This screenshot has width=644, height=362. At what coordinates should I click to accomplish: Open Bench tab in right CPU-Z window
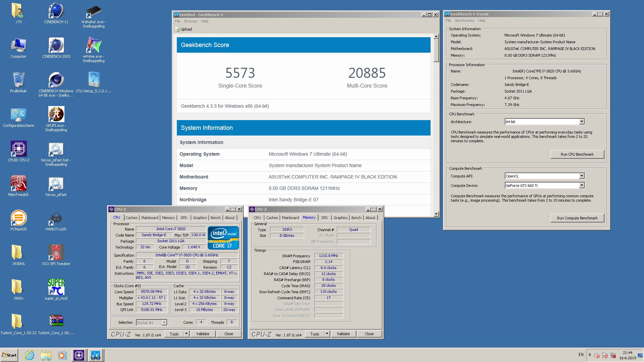356,218
